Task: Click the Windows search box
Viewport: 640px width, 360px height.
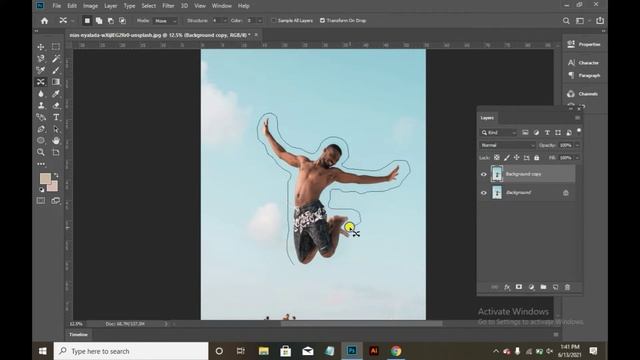Action: pyautogui.click(x=131, y=351)
